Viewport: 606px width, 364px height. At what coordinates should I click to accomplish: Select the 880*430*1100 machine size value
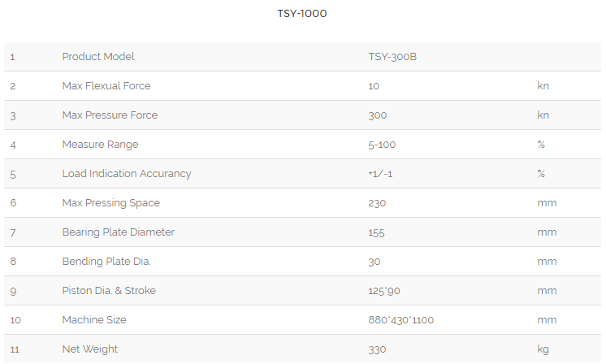pyautogui.click(x=401, y=320)
